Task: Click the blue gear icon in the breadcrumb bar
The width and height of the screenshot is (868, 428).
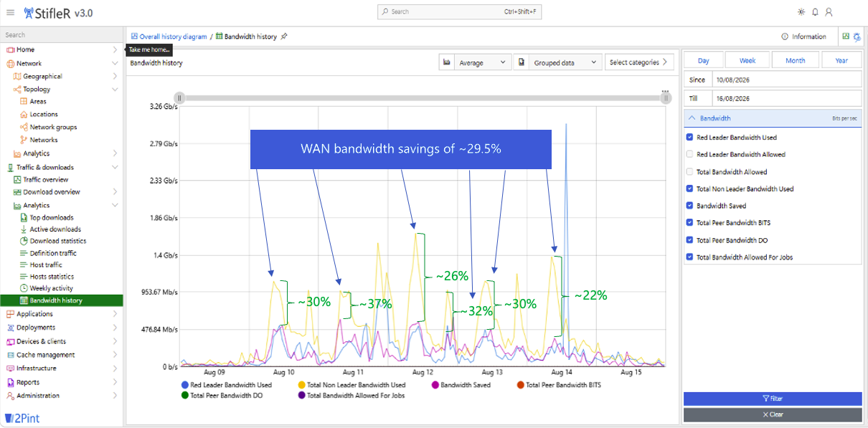Action: pyautogui.click(x=857, y=37)
